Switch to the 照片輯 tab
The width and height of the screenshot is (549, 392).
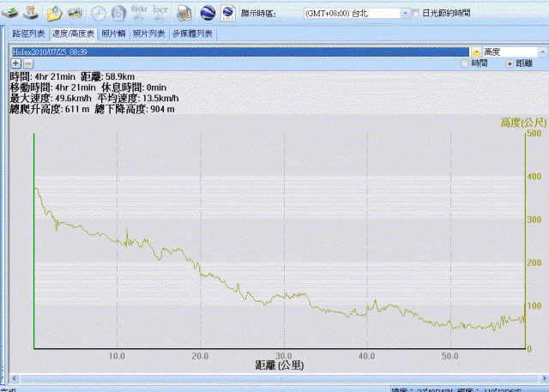[113, 34]
